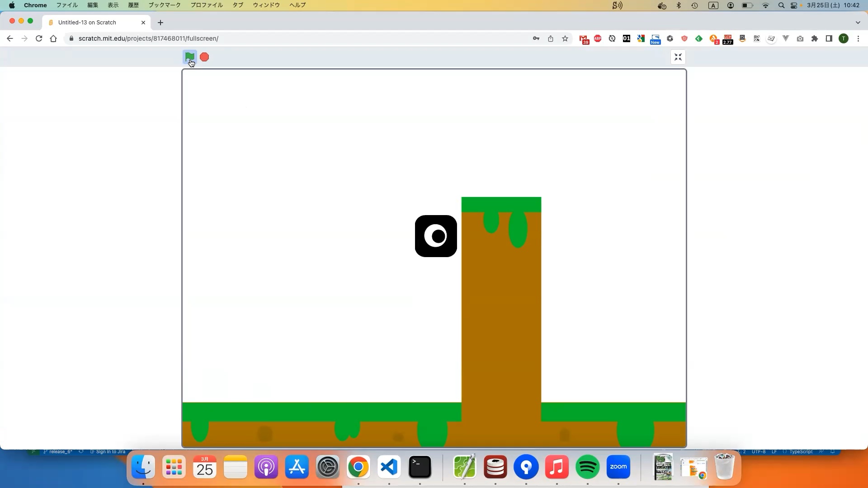Click the black square eye sprite
This screenshot has width=868, height=488.
[436, 236]
